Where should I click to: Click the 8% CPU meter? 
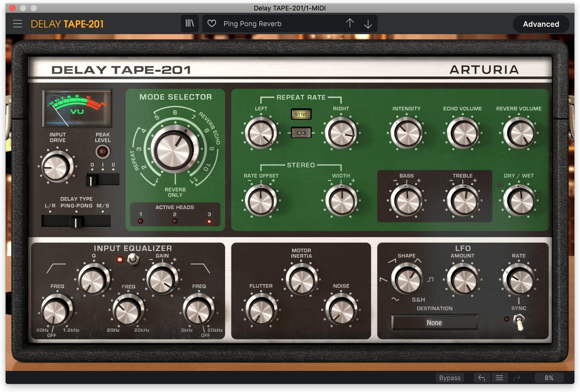click(x=549, y=378)
